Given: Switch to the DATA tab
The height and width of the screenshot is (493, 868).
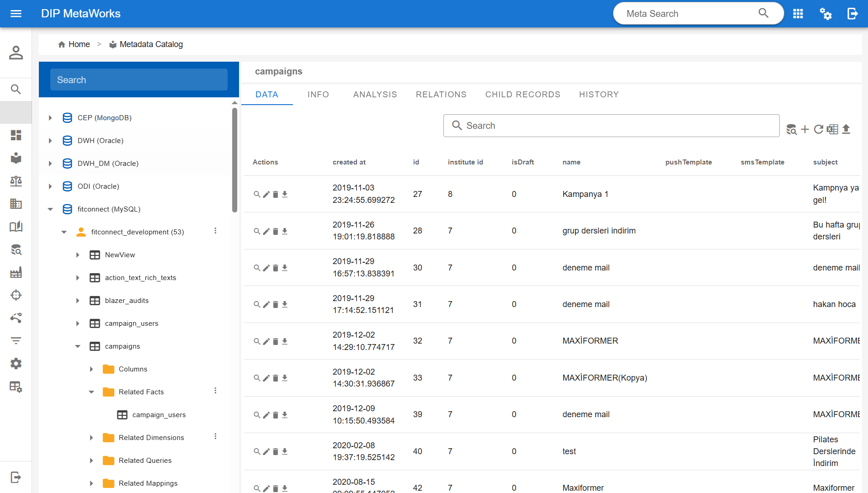Looking at the screenshot, I should coord(267,95).
